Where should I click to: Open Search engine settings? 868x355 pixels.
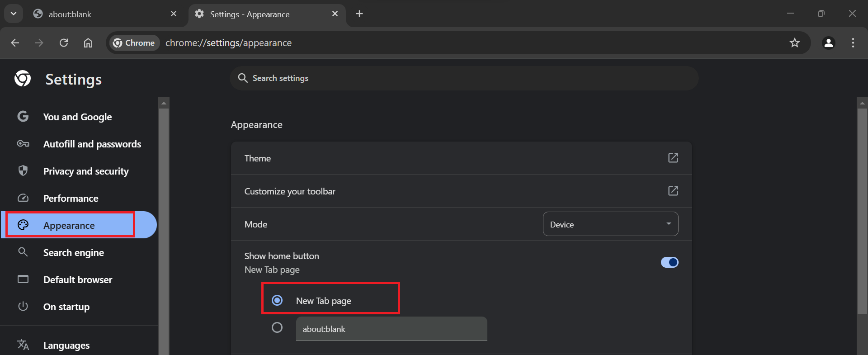pyautogui.click(x=79, y=252)
